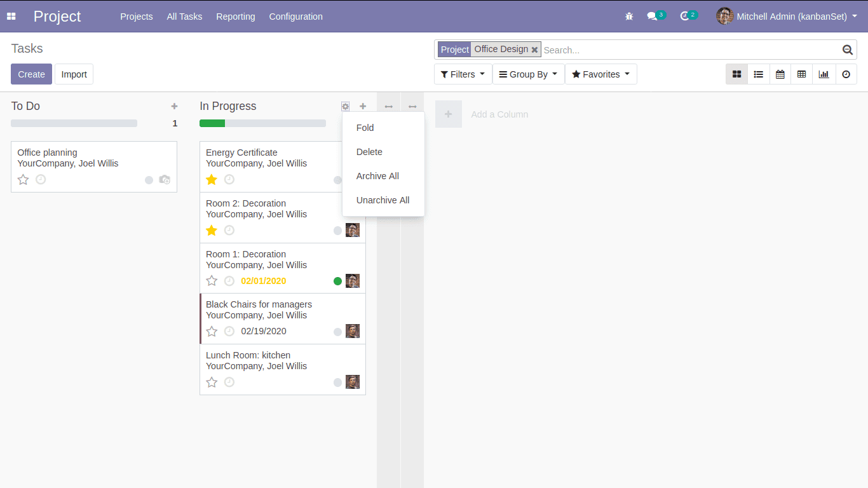
Task: Click grey status dot on Office planning card
Action: pyautogui.click(x=149, y=180)
